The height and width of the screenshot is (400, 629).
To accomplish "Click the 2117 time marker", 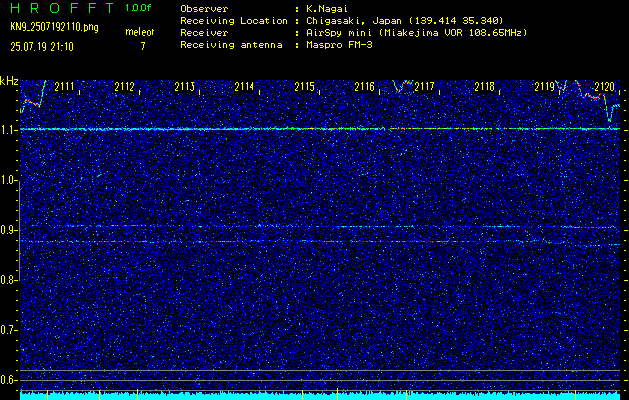I will 424,86.
